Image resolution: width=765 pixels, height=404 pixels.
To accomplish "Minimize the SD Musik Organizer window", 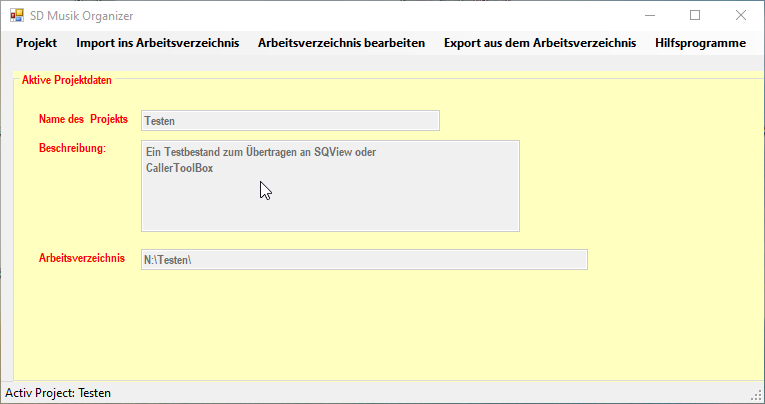I will [x=649, y=15].
